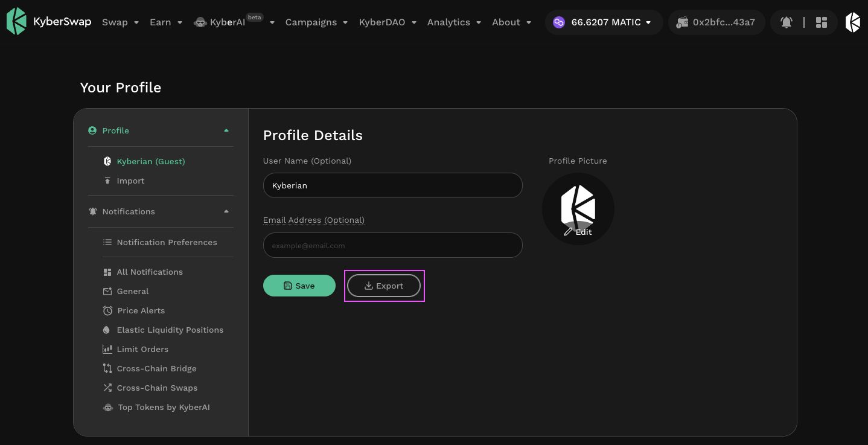Open Top Tokens by KyberAI
This screenshot has height=445, width=868.
coord(164,407)
